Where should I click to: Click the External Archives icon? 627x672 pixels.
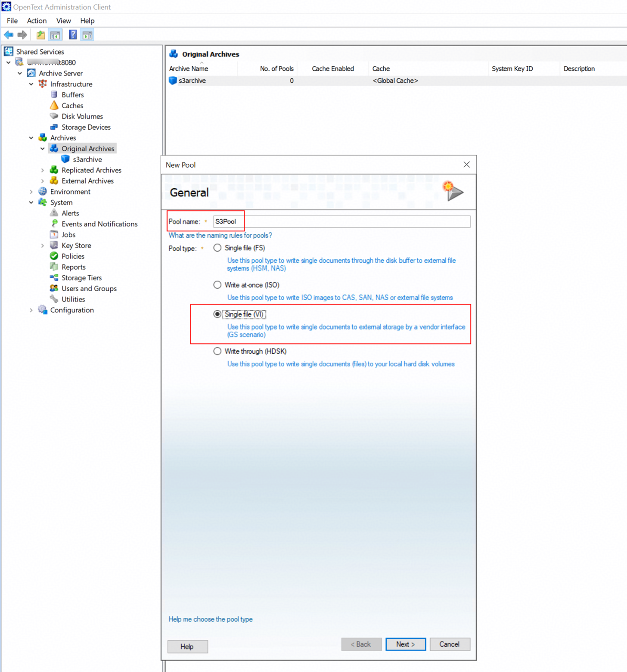pyautogui.click(x=54, y=181)
